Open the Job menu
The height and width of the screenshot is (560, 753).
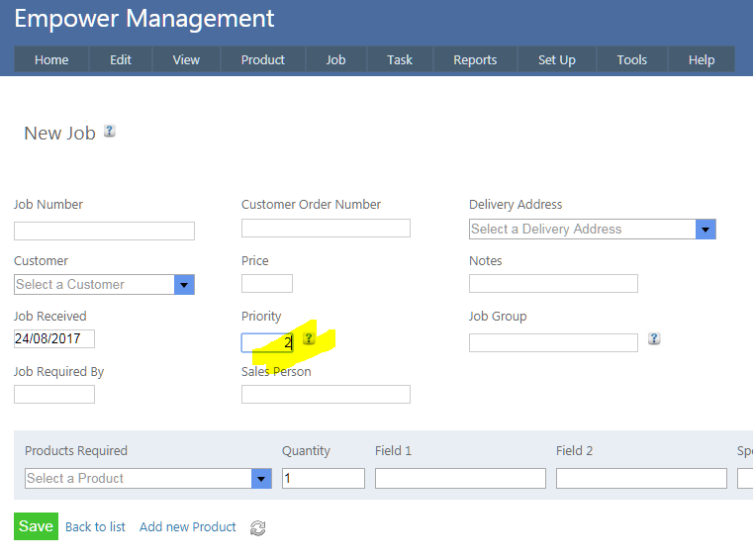click(x=336, y=60)
